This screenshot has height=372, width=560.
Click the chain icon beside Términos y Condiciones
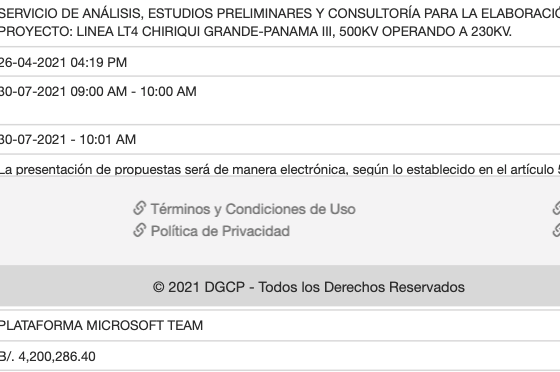coord(140,208)
